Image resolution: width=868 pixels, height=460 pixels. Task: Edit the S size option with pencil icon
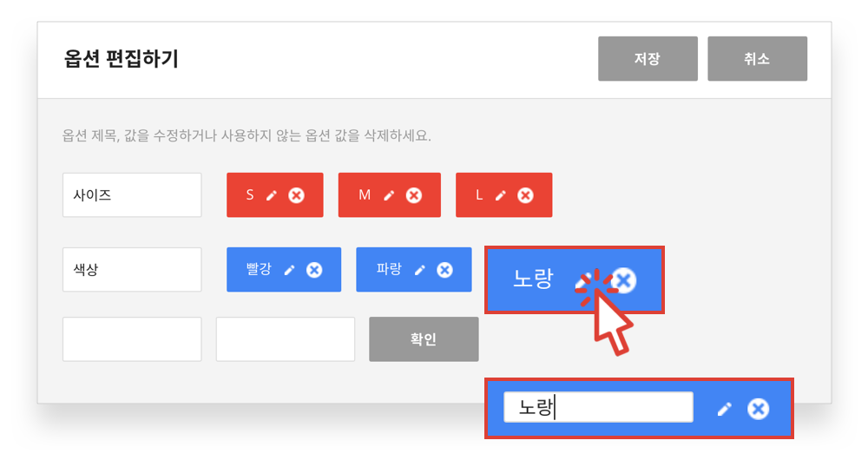pyautogui.click(x=271, y=195)
